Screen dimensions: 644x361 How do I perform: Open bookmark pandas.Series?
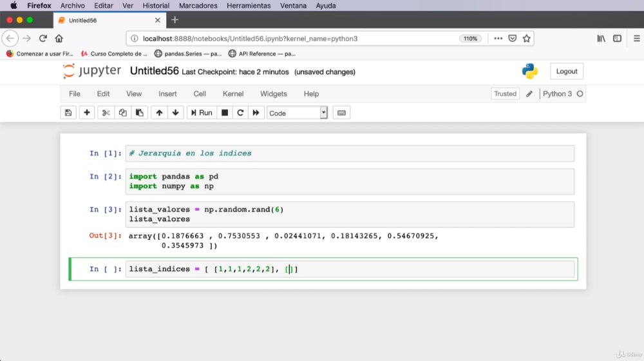[187, 54]
